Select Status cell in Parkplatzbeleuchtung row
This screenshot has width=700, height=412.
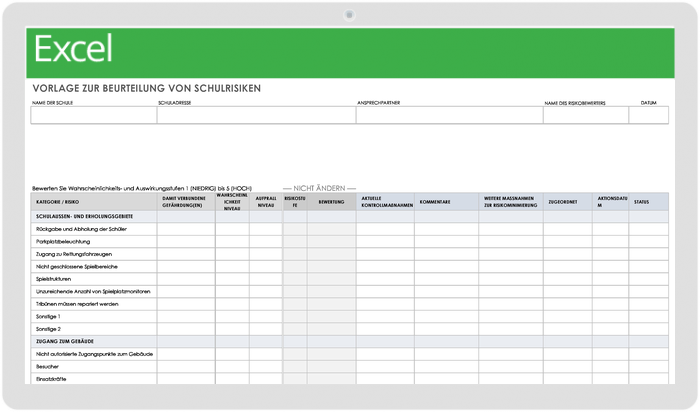649,241
